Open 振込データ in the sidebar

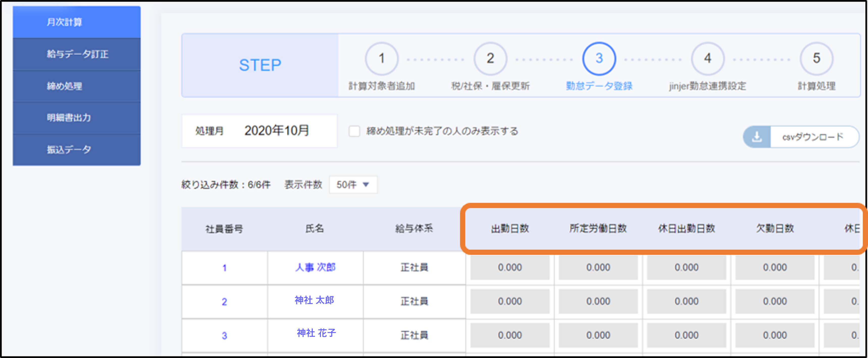point(76,150)
